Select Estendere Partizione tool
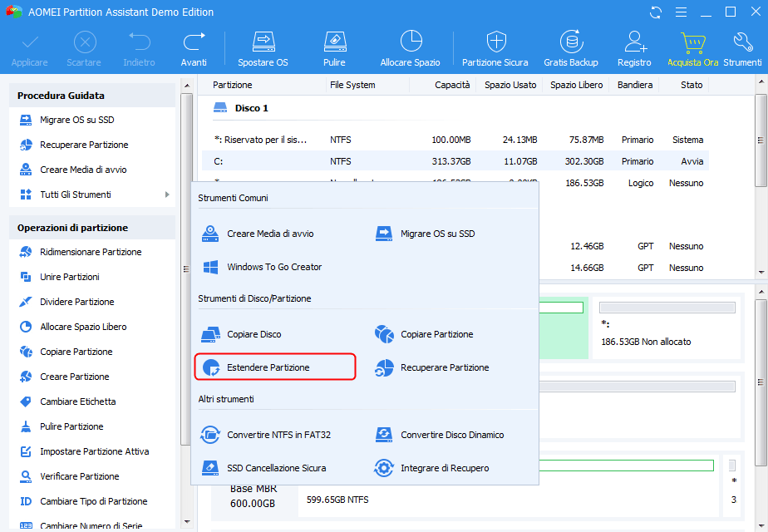Image resolution: width=768 pixels, height=532 pixels. coord(275,367)
